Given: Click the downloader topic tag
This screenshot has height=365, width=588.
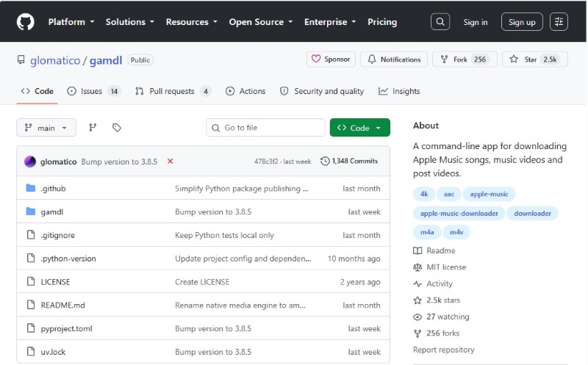Looking at the screenshot, I should 532,213.
